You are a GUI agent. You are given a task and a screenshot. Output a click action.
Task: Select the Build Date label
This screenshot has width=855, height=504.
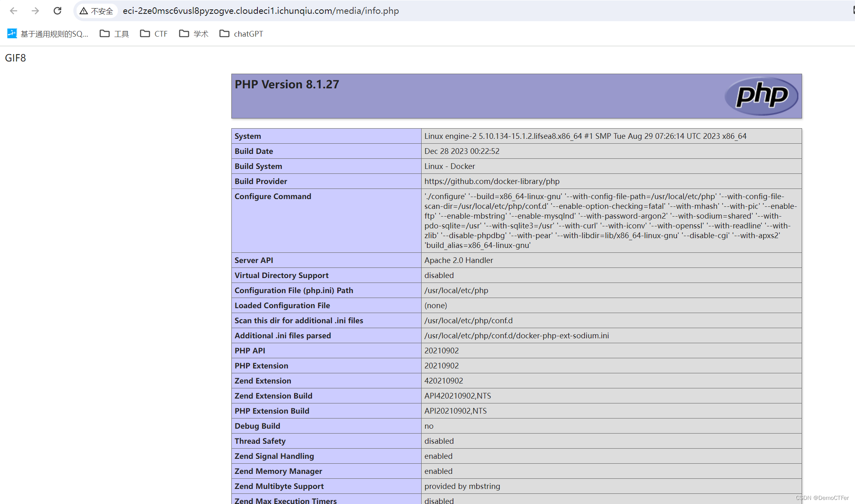coord(254,151)
